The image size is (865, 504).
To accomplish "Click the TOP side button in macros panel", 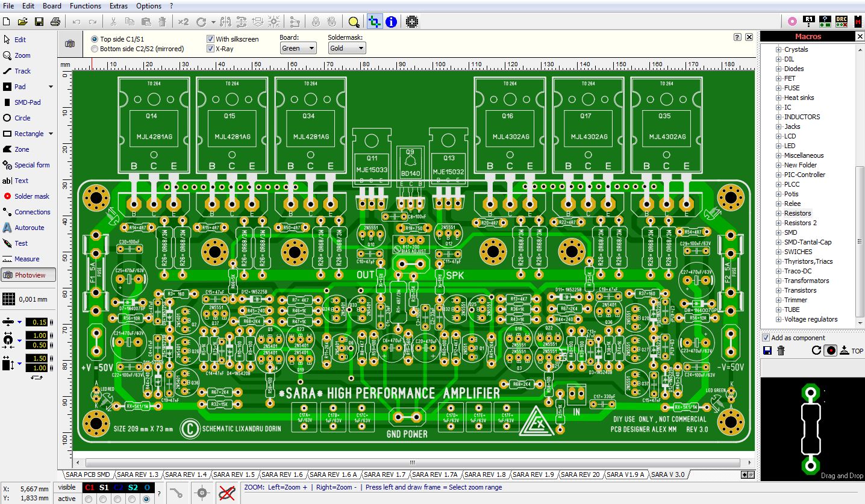I will click(x=851, y=350).
